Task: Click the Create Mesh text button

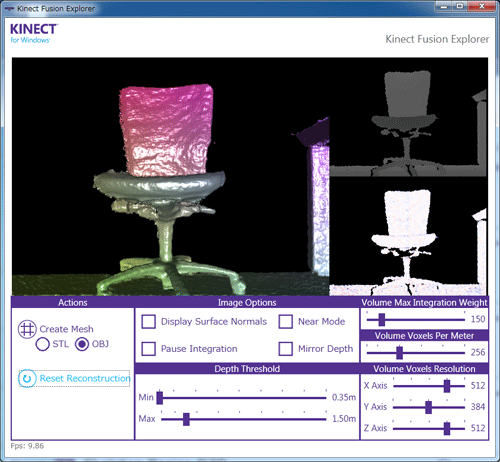Action: [66, 329]
